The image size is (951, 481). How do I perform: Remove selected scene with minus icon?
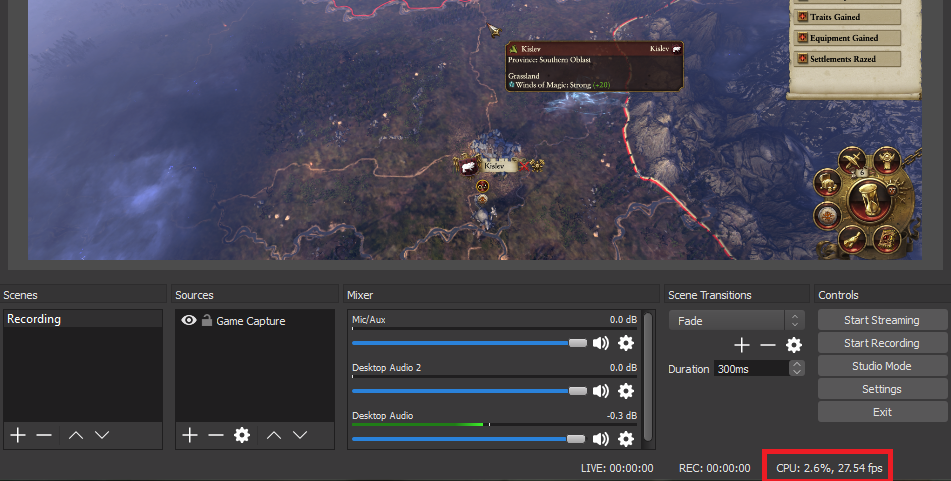pyautogui.click(x=44, y=435)
